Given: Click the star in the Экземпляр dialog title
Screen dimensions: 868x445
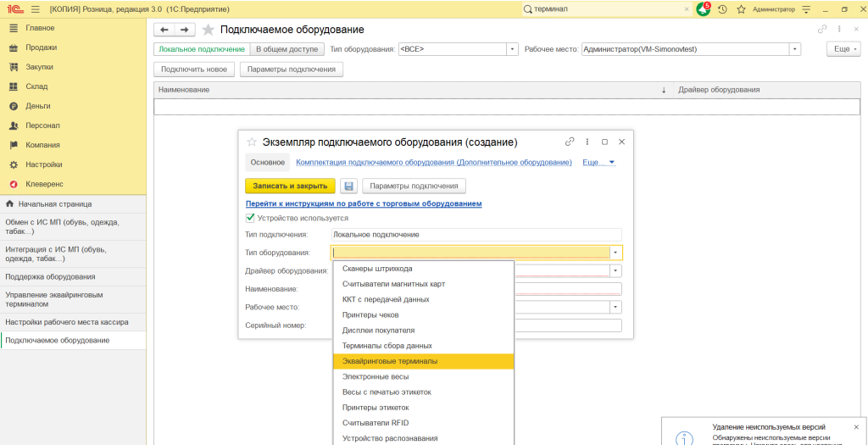Looking at the screenshot, I should click(x=251, y=142).
